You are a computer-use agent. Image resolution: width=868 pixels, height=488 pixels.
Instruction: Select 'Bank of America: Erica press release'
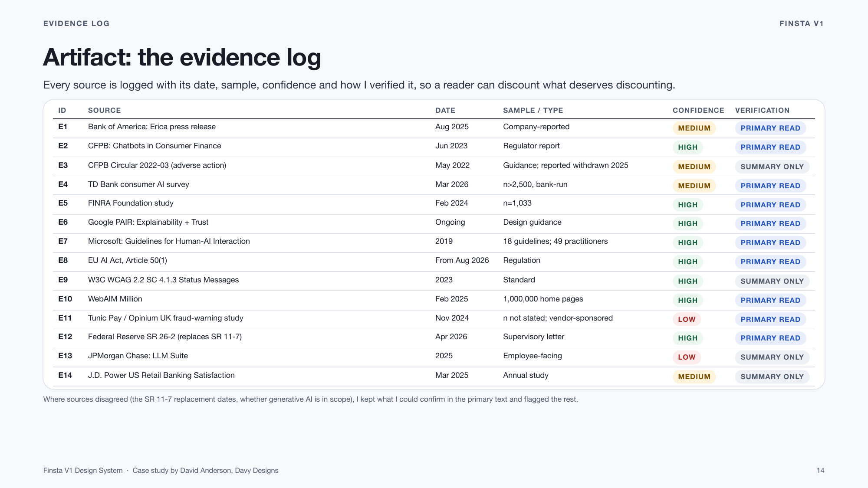coord(152,127)
